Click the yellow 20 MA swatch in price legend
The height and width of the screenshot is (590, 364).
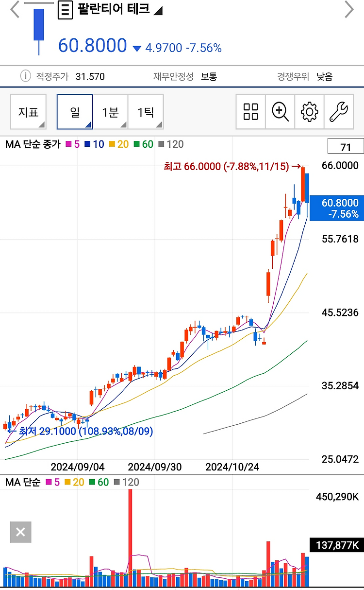point(112,144)
